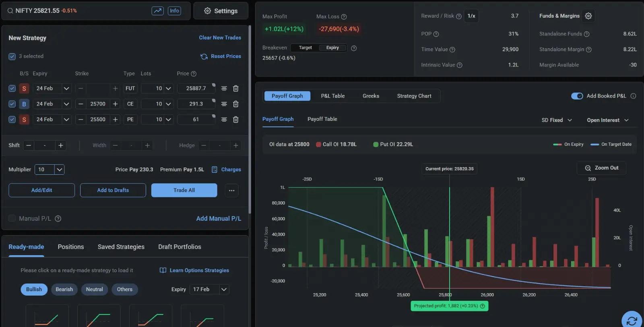Click the Max Loss help question icon
Viewport: 644px width, 327px height.
click(344, 17)
